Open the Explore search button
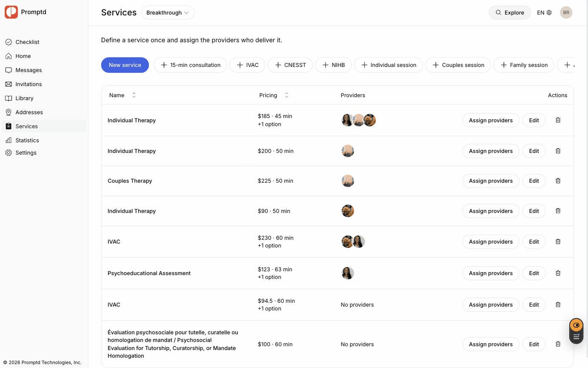The height and width of the screenshot is (368, 588). 509,12
